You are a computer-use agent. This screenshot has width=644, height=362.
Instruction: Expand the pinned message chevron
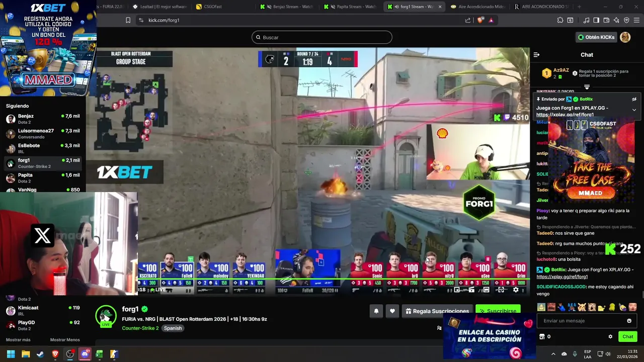(x=634, y=110)
